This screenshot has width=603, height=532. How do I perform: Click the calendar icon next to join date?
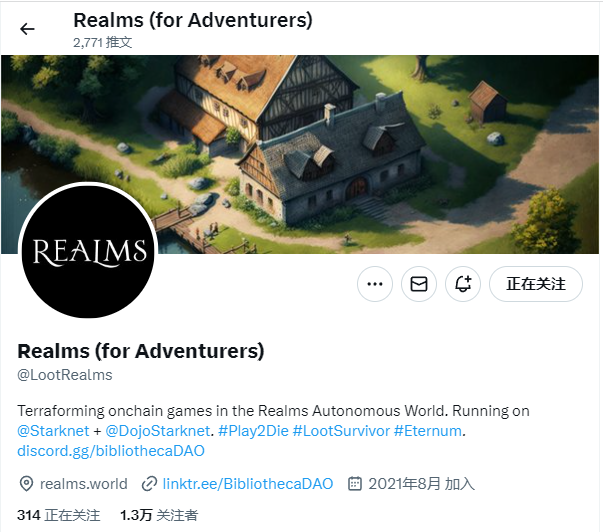tap(355, 484)
